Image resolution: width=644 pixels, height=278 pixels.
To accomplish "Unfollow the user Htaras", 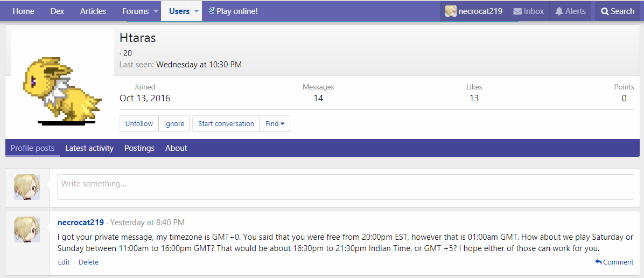I will tap(139, 124).
